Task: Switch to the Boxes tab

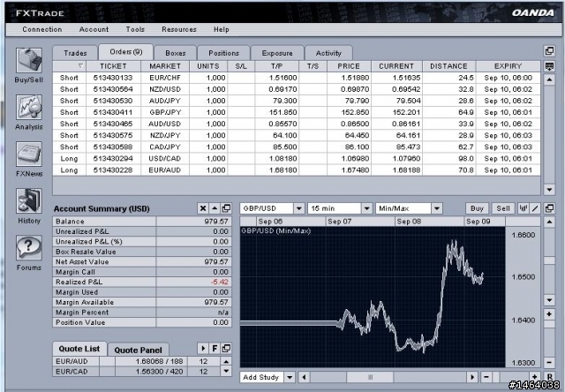Action: click(176, 53)
